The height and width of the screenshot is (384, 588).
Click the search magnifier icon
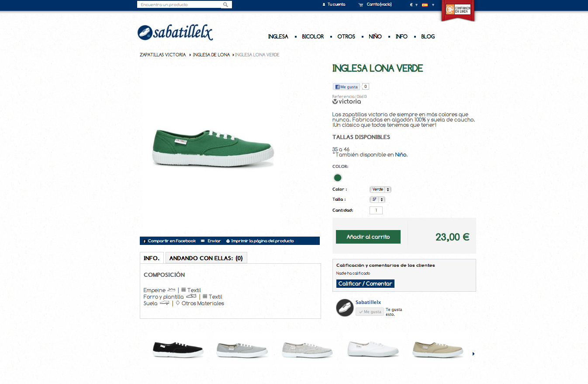[x=225, y=5]
